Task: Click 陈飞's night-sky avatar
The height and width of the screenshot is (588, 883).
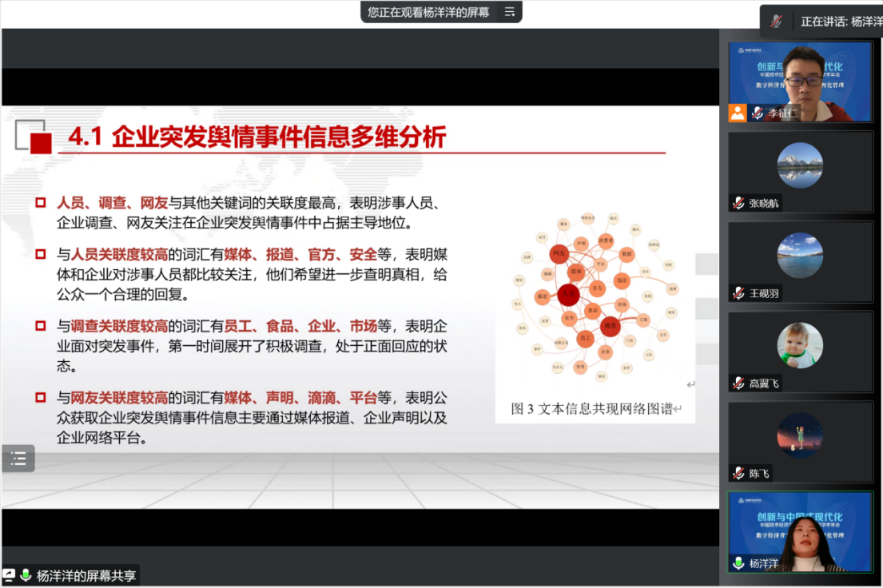Action: coord(800,435)
